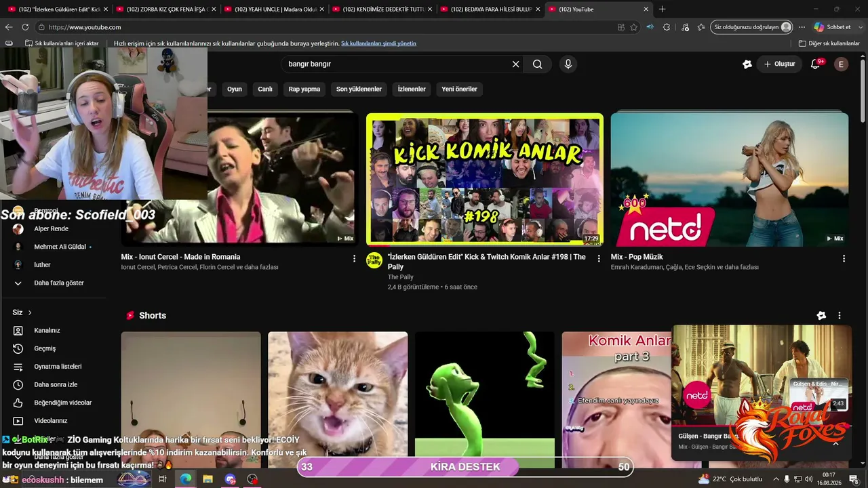Open File Explorer from the taskbar
The width and height of the screenshot is (868, 488).
pos(208,479)
